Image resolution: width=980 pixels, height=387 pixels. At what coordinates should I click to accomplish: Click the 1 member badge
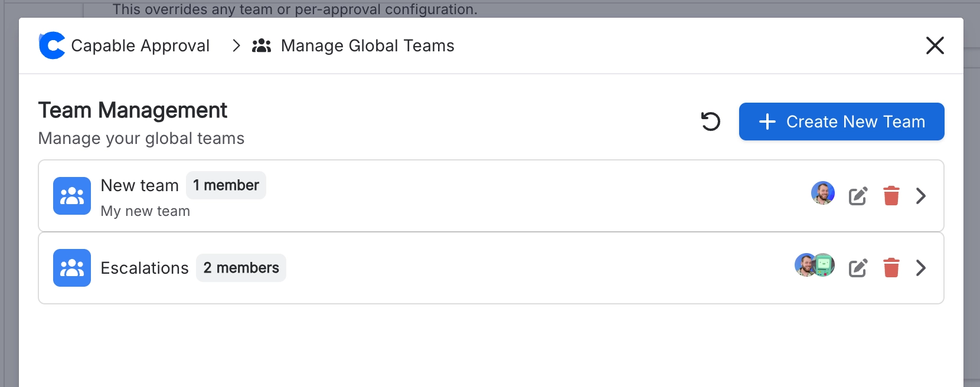pos(226,185)
